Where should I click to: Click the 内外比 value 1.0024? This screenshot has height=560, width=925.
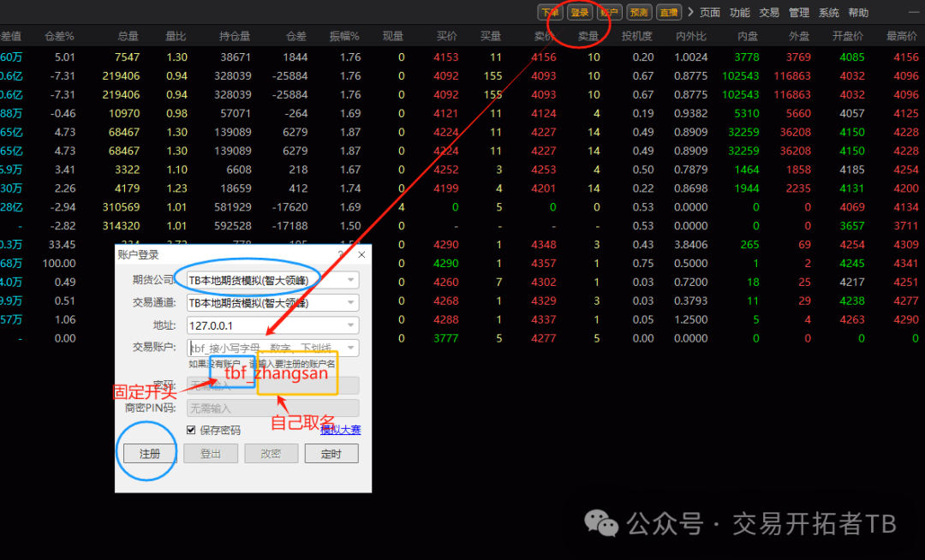click(691, 57)
